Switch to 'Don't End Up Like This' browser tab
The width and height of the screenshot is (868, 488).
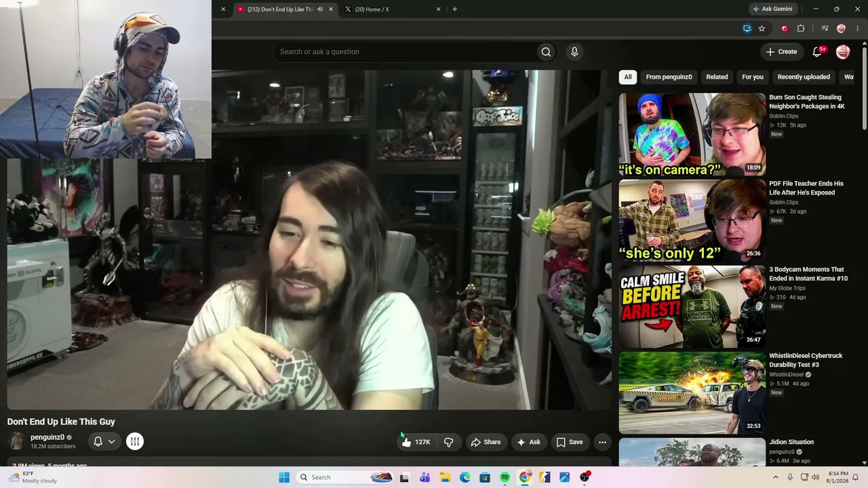coord(285,9)
